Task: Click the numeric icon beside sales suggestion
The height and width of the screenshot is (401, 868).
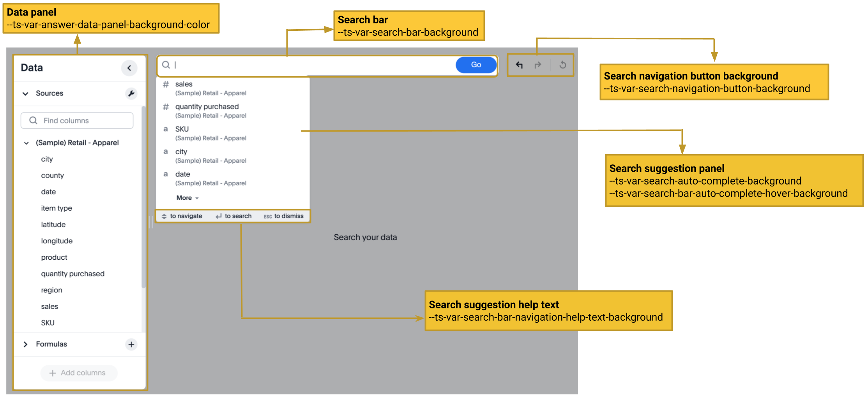Action: tap(165, 84)
